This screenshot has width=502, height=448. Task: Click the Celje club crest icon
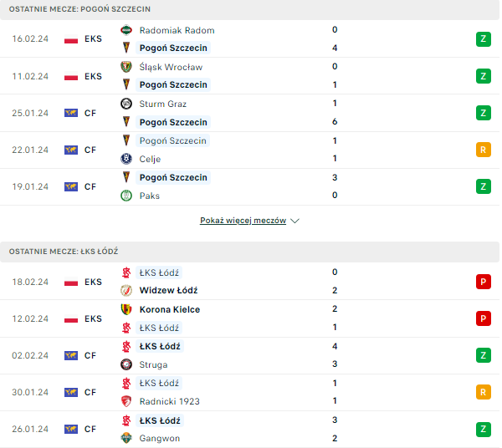tap(126, 159)
